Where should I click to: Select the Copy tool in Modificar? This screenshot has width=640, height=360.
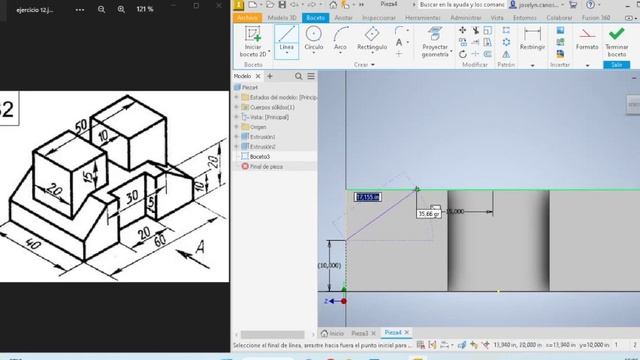point(462,42)
